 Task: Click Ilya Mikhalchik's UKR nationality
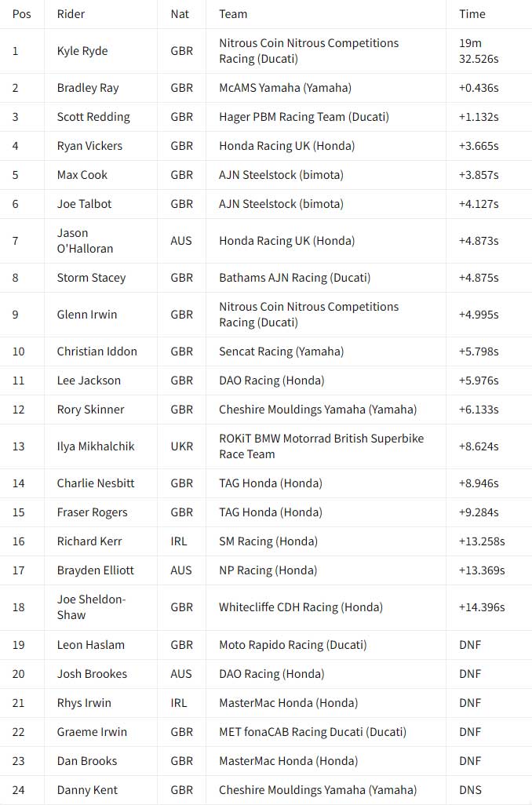pyautogui.click(x=182, y=446)
